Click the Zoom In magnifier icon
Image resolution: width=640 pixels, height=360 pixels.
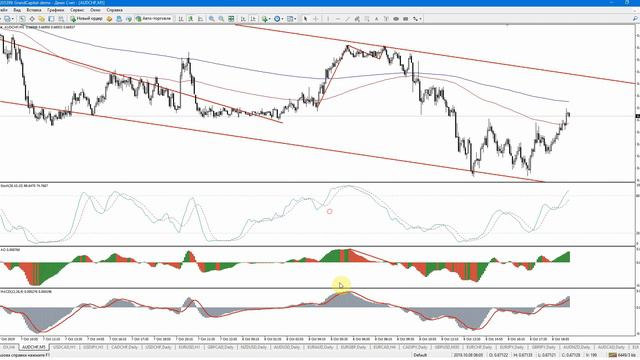pyautogui.click(x=211, y=19)
